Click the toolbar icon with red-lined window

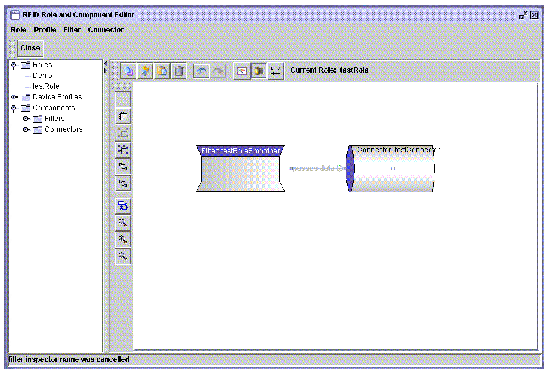242,71
